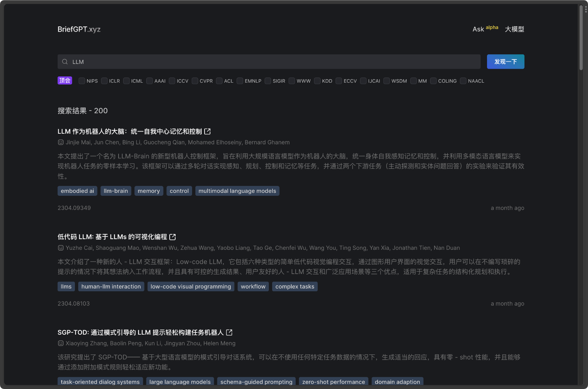Check the NIPS conference checkbox
The image size is (588, 389).
[x=82, y=81]
